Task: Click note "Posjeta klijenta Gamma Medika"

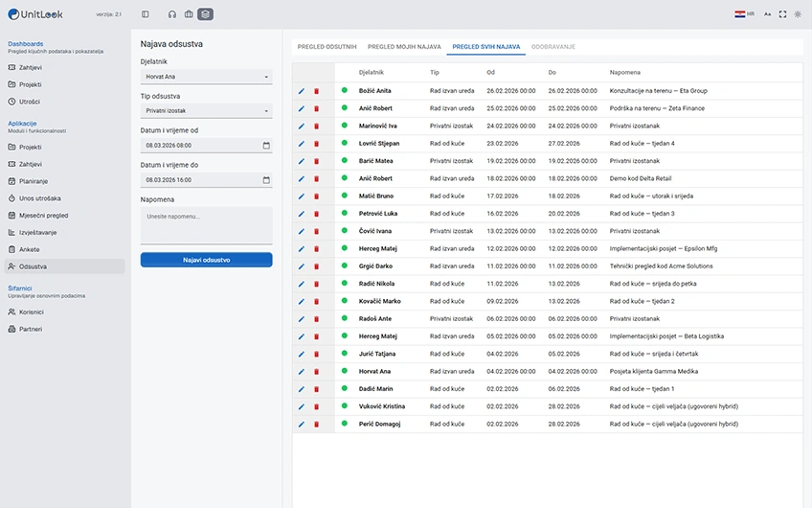Action: [x=654, y=372]
